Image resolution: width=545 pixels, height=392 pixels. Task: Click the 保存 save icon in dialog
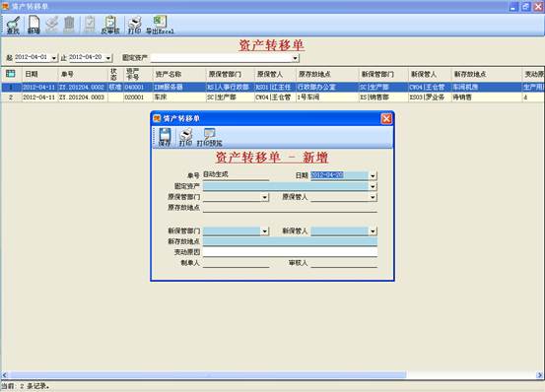pos(165,137)
